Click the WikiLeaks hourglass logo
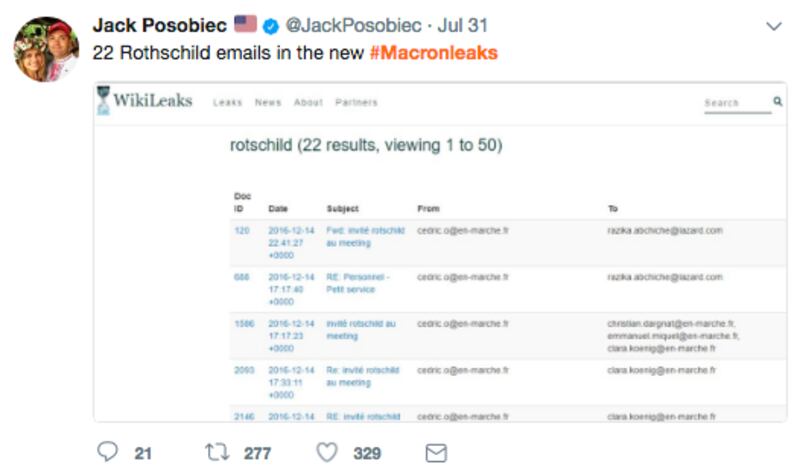The height and width of the screenshot is (473, 800). (102, 101)
